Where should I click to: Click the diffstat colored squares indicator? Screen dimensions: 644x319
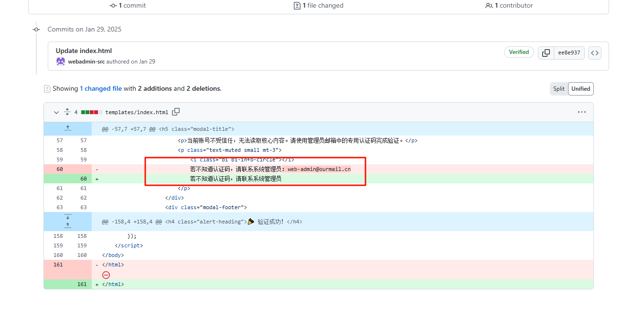pos(91,112)
